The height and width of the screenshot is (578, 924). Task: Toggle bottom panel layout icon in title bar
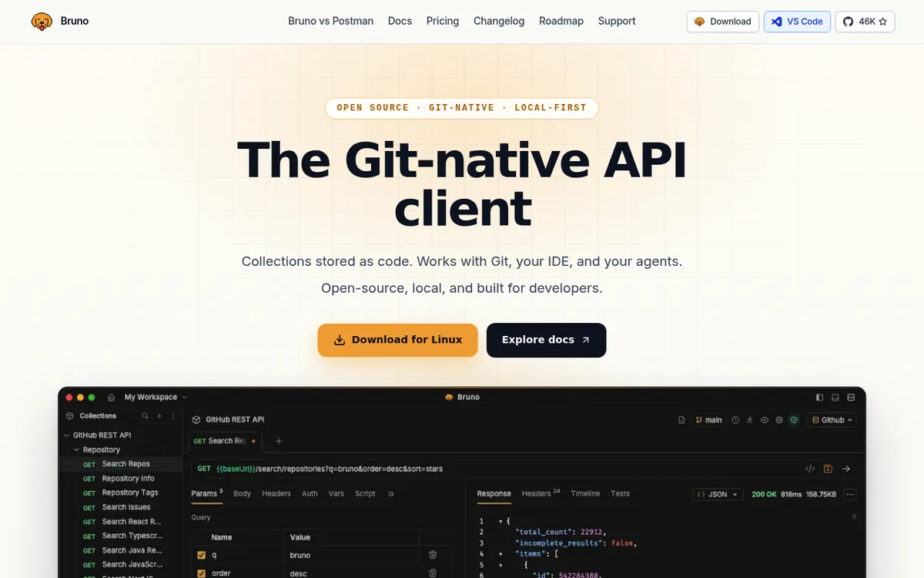coord(835,398)
